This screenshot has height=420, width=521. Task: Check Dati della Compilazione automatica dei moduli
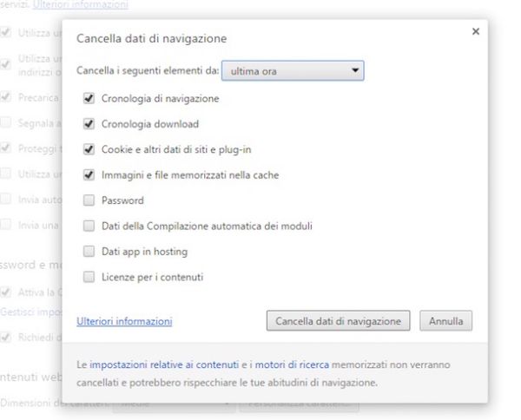[89, 226]
